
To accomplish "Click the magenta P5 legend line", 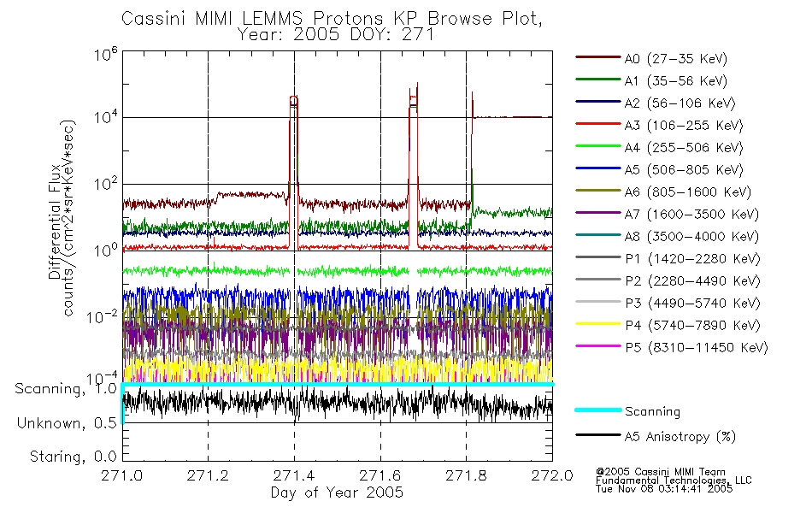I will click(597, 345).
